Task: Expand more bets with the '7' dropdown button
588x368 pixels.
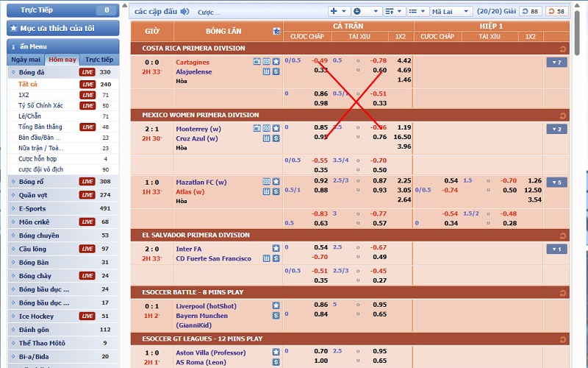Action: (556, 63)
